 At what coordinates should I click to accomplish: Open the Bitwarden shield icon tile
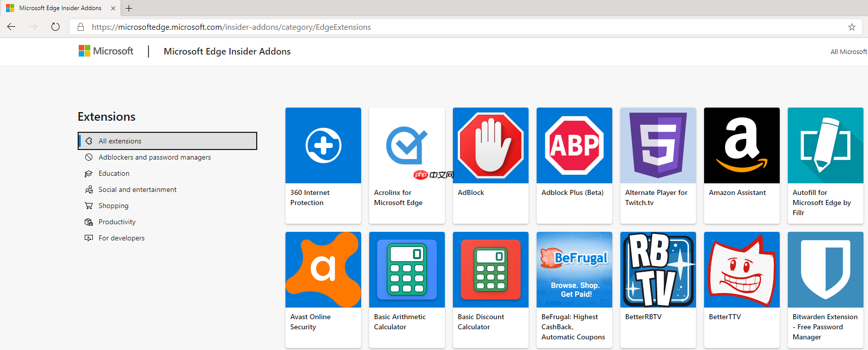coord(826,270)
